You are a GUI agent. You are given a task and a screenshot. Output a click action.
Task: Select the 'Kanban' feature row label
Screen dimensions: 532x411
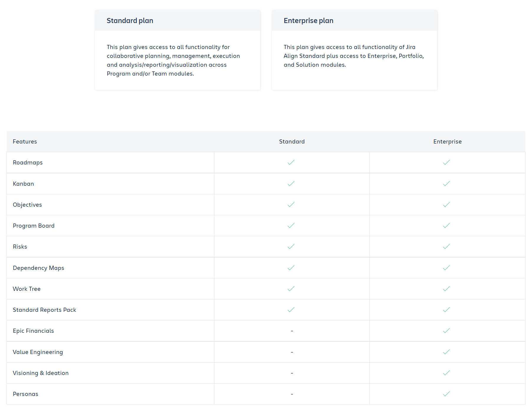point(23,184)
